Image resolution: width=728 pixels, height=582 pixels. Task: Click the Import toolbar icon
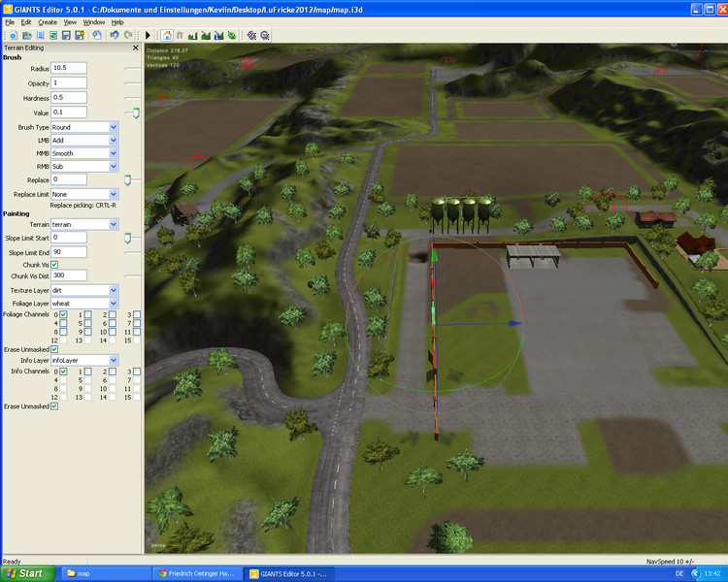click(x=41, y=35)
